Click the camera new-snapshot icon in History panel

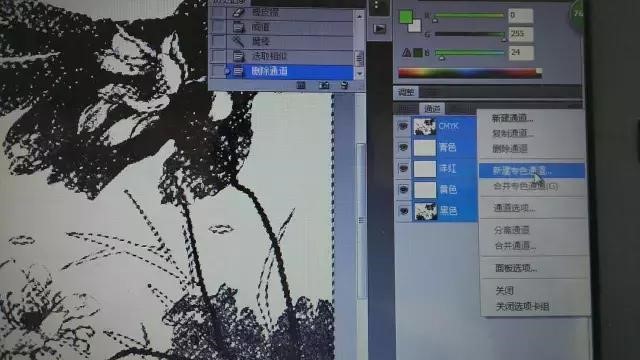324,85
